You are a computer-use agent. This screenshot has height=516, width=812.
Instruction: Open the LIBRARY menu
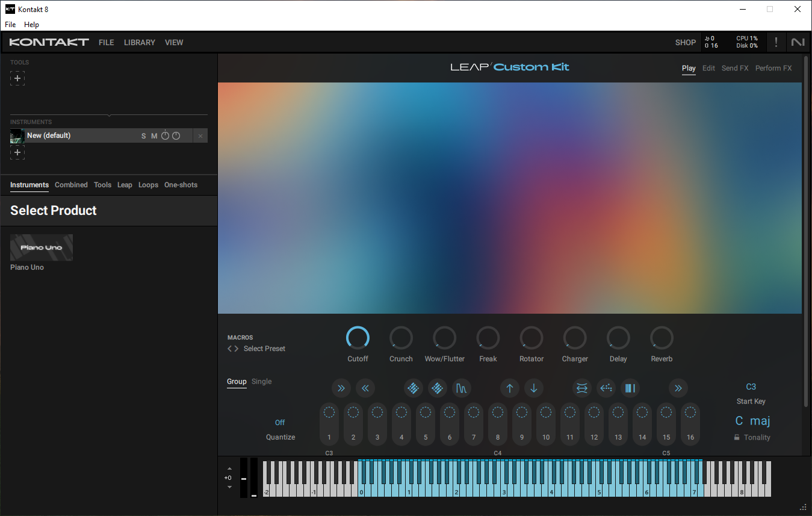139,42
